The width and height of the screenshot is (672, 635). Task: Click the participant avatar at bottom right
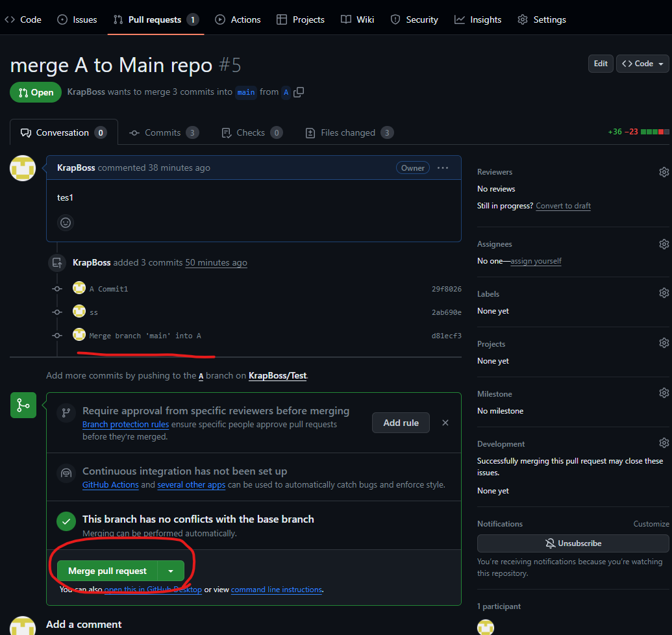[x=486, y=627]
